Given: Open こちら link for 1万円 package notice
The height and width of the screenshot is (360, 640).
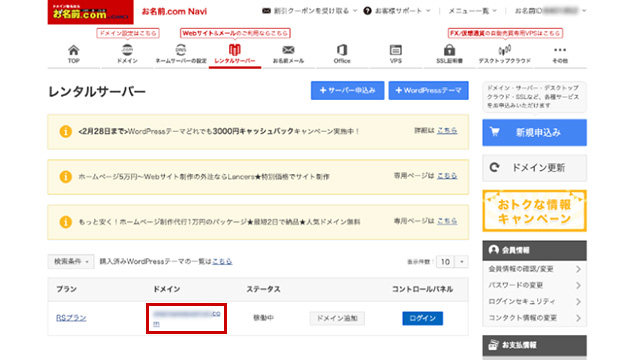Looking at the screenshot, I should (447, 221).
